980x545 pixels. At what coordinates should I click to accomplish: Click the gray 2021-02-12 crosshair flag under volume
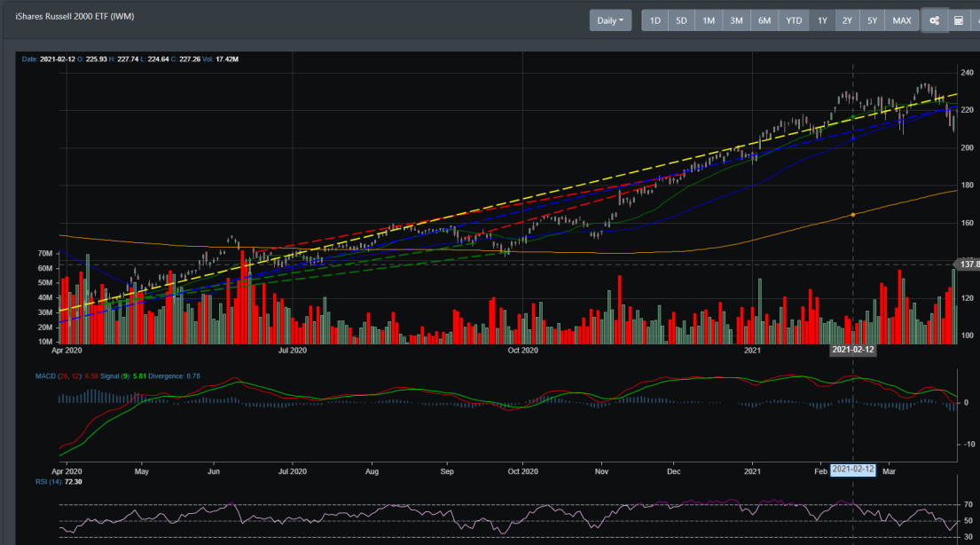coord(852,350)
